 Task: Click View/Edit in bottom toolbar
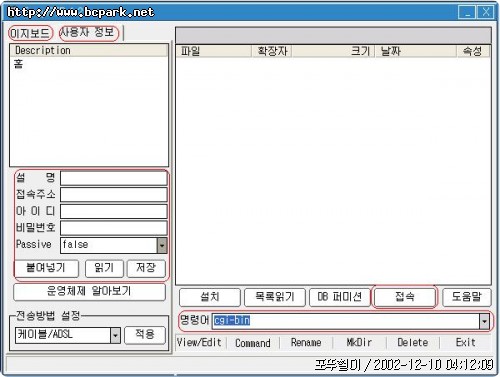pyautogui.click(x=199, y=343)
